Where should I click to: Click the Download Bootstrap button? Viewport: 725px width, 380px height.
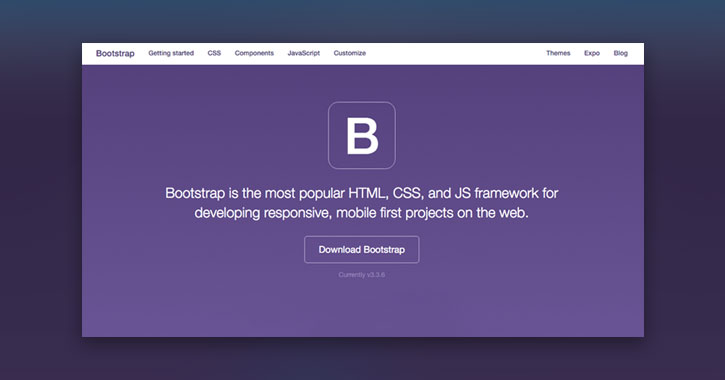(x=362, y=250)
